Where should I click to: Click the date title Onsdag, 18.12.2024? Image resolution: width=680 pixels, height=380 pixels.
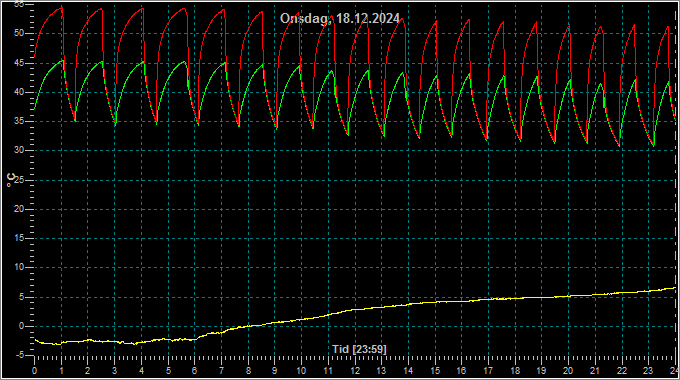point(340,19)
